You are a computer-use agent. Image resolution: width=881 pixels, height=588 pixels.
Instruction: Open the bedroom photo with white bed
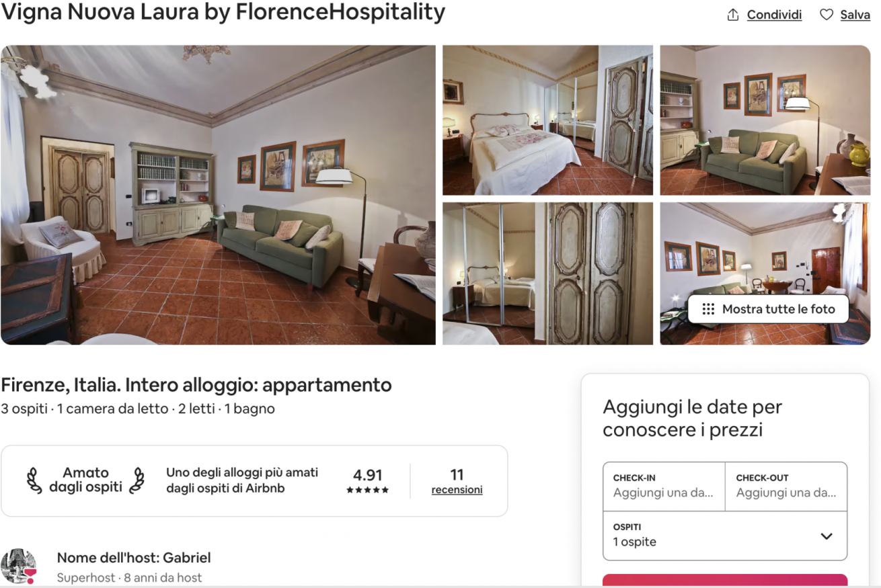(x=547, y=120)
